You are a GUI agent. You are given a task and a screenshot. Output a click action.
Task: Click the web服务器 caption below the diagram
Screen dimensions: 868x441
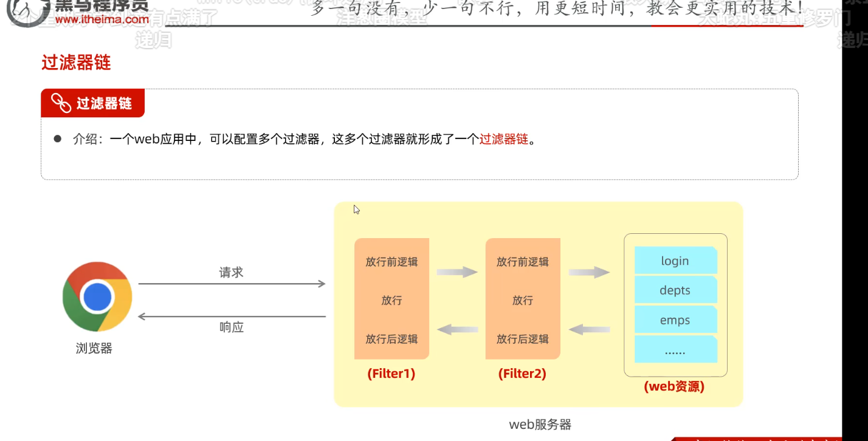(540, 425)
